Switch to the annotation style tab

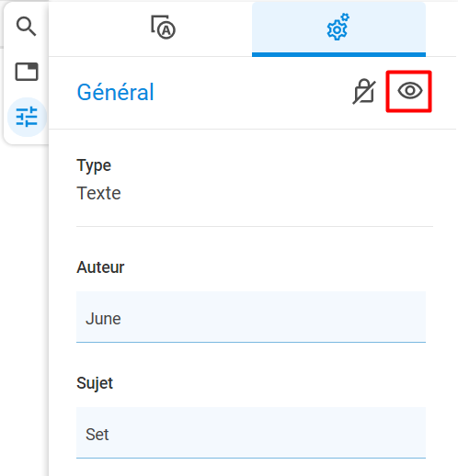163,28
